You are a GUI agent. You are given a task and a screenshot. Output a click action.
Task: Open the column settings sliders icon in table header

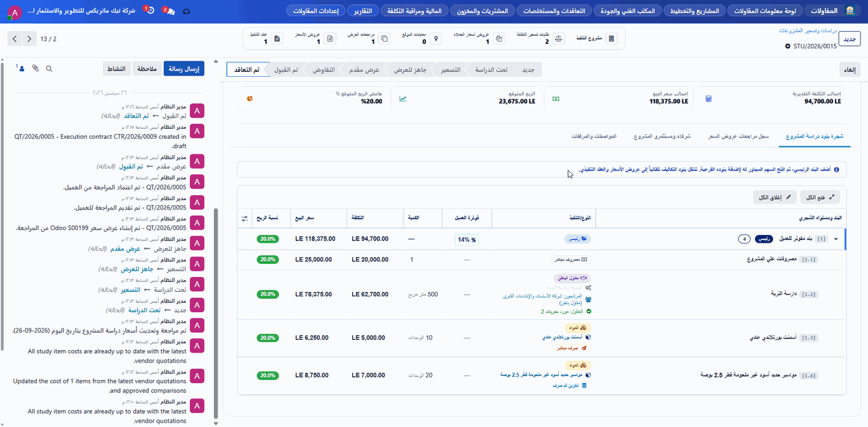point(244,218)
